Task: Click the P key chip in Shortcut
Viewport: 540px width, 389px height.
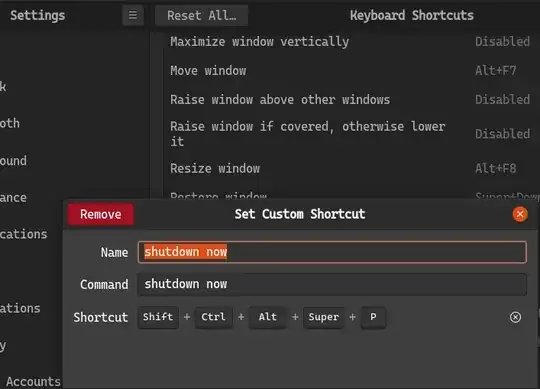Action: pyautogui.click(x=373, y=317)
